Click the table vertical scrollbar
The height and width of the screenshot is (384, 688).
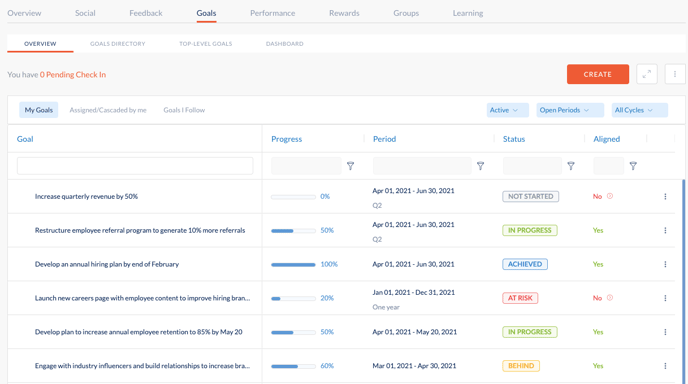683,281
